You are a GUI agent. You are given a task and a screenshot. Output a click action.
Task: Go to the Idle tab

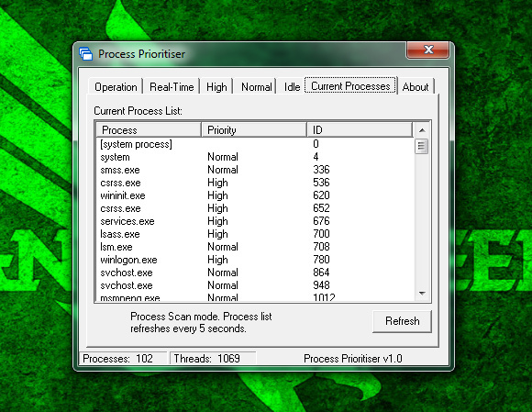coord(292,87)
